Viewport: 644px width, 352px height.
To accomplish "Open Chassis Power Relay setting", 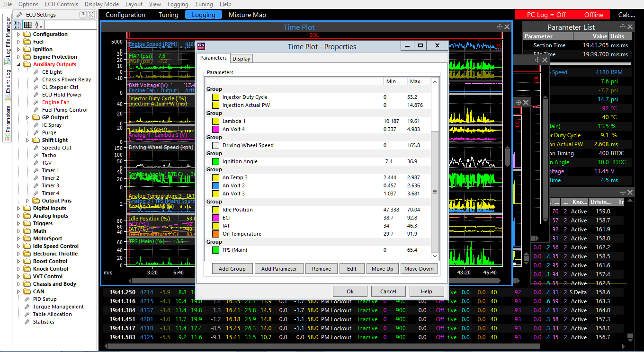I will 63,79.
